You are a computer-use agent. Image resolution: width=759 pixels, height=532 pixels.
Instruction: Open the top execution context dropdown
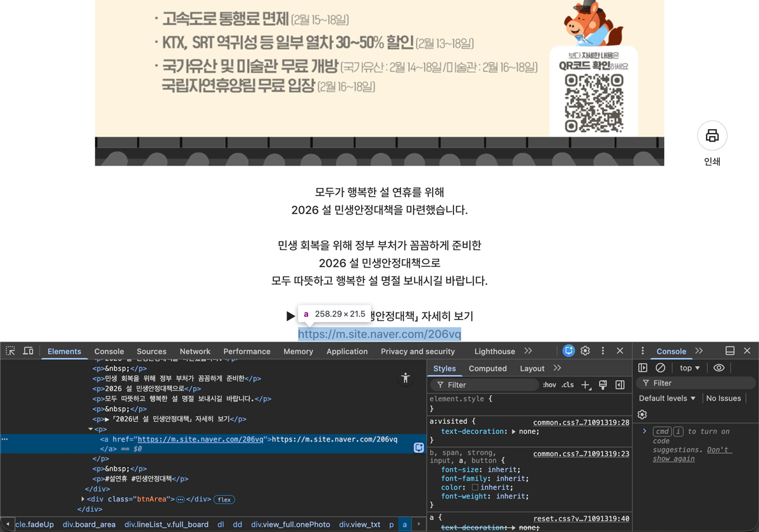coord(689,368)
